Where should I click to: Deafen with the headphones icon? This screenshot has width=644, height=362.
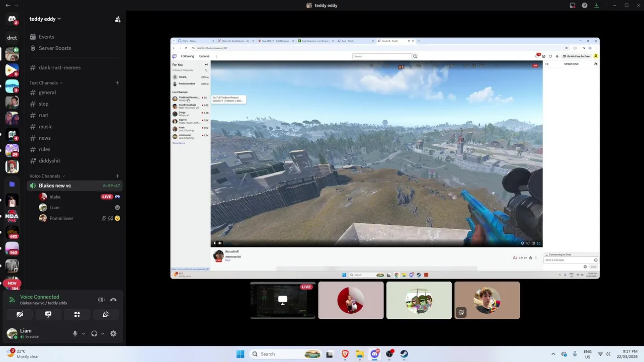[94, 333]
